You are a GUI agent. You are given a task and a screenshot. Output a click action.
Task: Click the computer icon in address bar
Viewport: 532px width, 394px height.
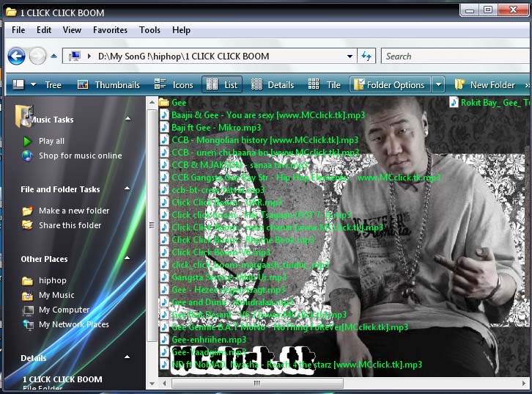(74, 56)
